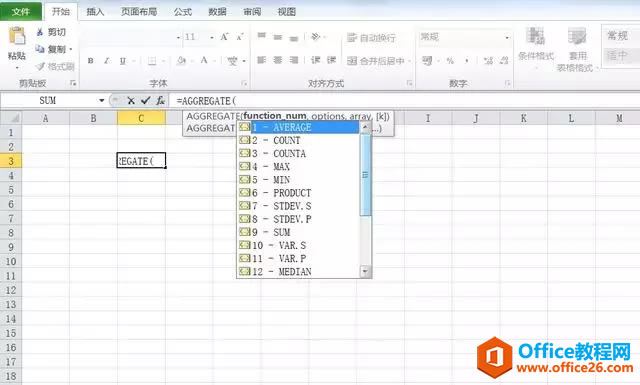640x385 pixels.
Task: Select column C header
Action: 141,118
